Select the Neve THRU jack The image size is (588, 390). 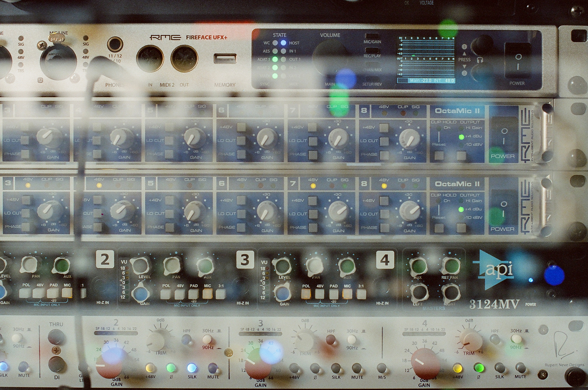point(56,337)
